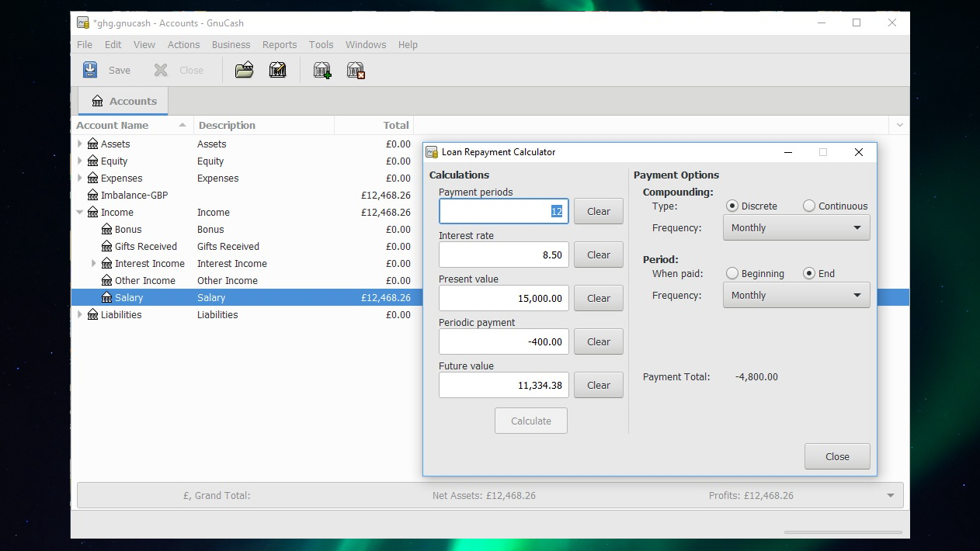The height and width of the screenshot is (551, 980).
Task: Click the Gifts Received account icon
Action: pos(107,246)
